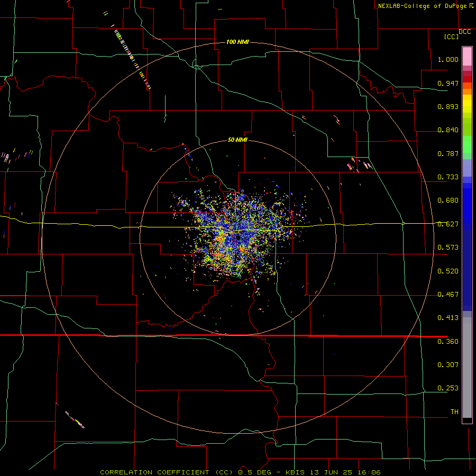Click the 0.520 scale value
476x476 pixels.
click(448, 271)
